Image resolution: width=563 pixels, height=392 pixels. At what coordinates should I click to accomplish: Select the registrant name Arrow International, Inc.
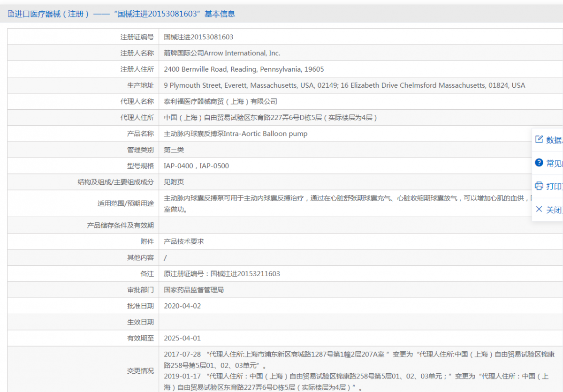[x=222, y=53]
